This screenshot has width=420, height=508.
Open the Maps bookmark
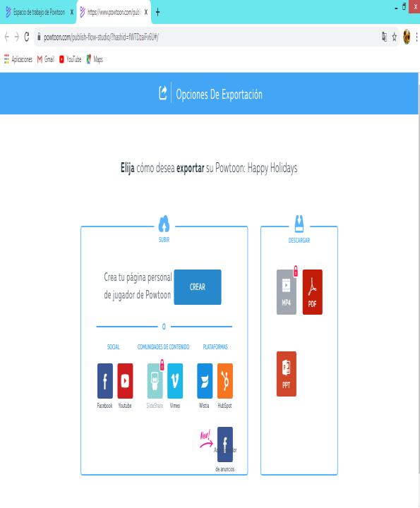point(95,59)
